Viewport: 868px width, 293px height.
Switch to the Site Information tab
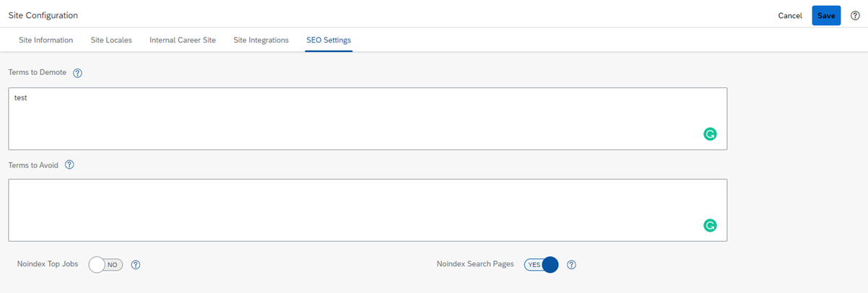[x=45, y=40]
